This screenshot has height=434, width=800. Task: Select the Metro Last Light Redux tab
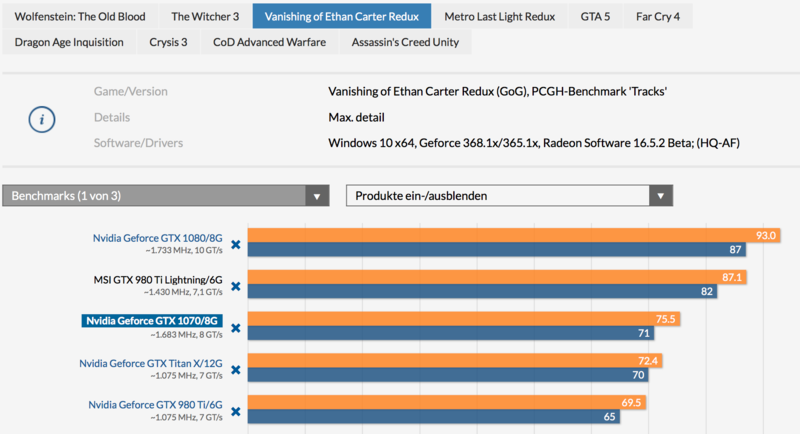click(499, 17)
